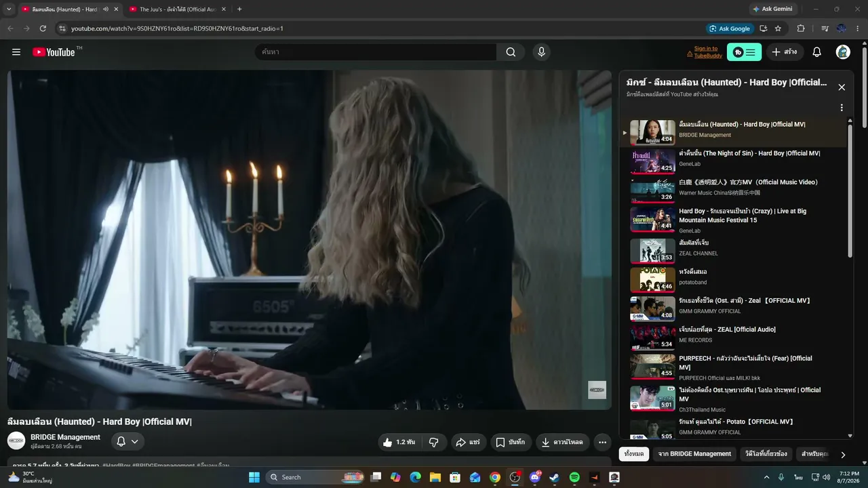Click the browser address bar URL
The height and width of the screenshot is (488, 868).
[177, 28]
